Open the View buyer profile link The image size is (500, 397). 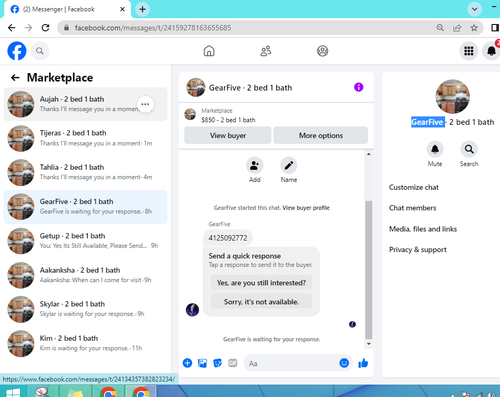click(306, 208)
